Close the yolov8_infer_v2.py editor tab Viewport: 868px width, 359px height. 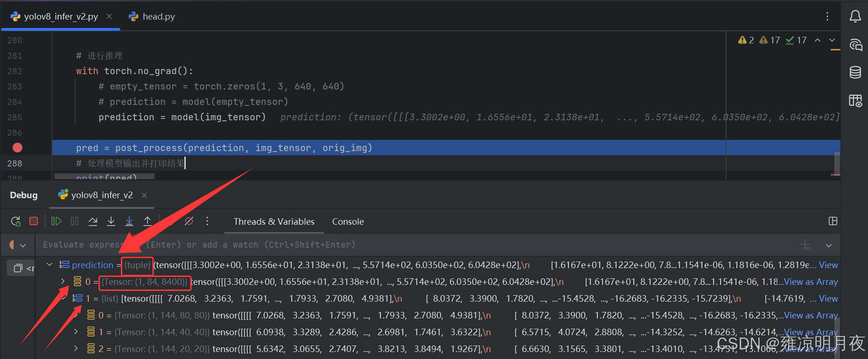[x=109, y=16]
